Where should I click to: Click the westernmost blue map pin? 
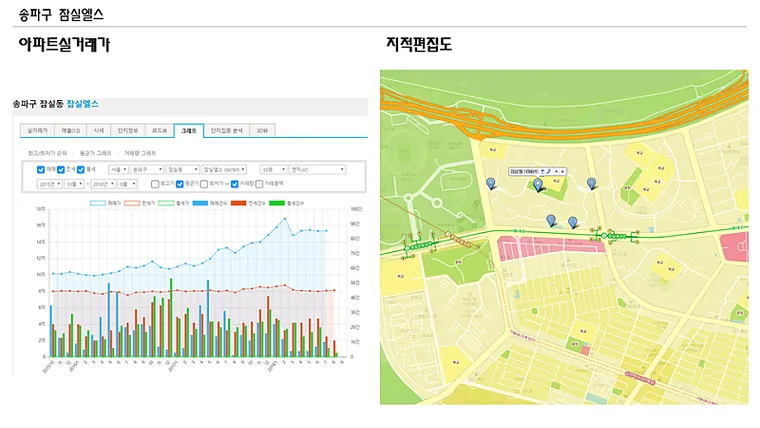[x=491, y=183]
